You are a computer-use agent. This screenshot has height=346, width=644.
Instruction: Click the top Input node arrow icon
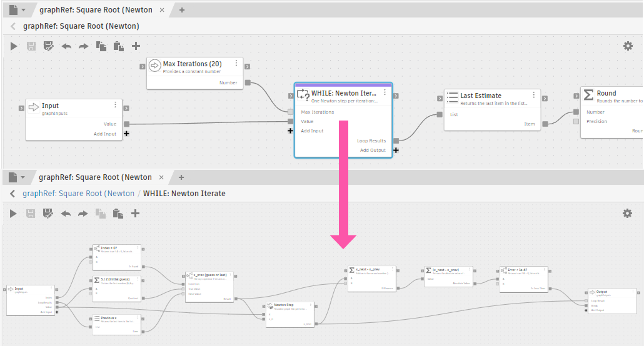pos(33,107)
